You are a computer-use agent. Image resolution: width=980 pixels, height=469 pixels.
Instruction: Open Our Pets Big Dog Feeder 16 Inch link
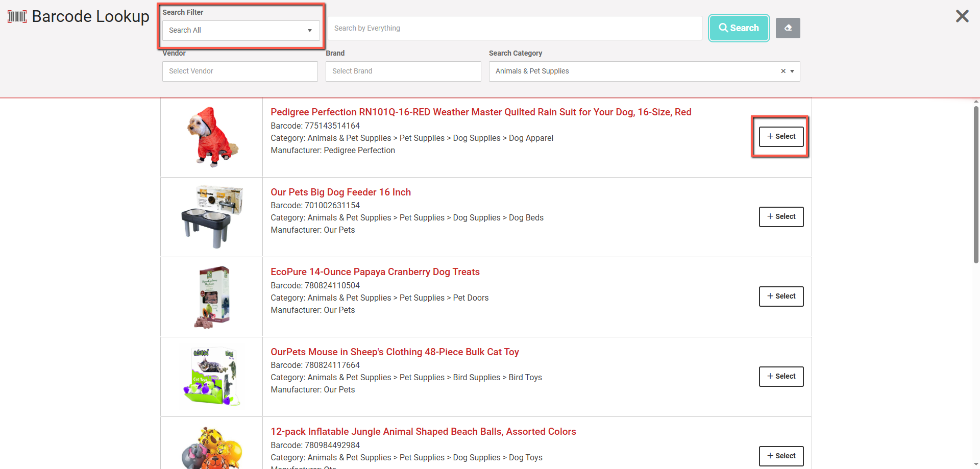click(340, 192)
